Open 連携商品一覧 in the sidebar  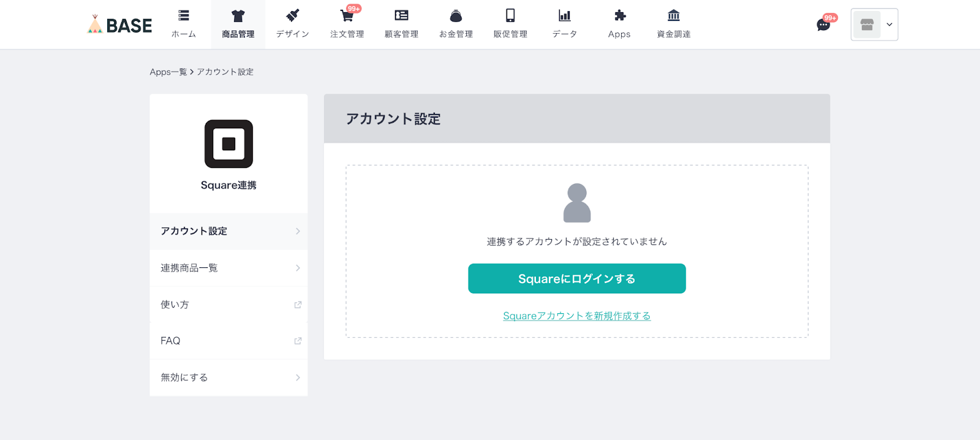(x=228, y=268)
